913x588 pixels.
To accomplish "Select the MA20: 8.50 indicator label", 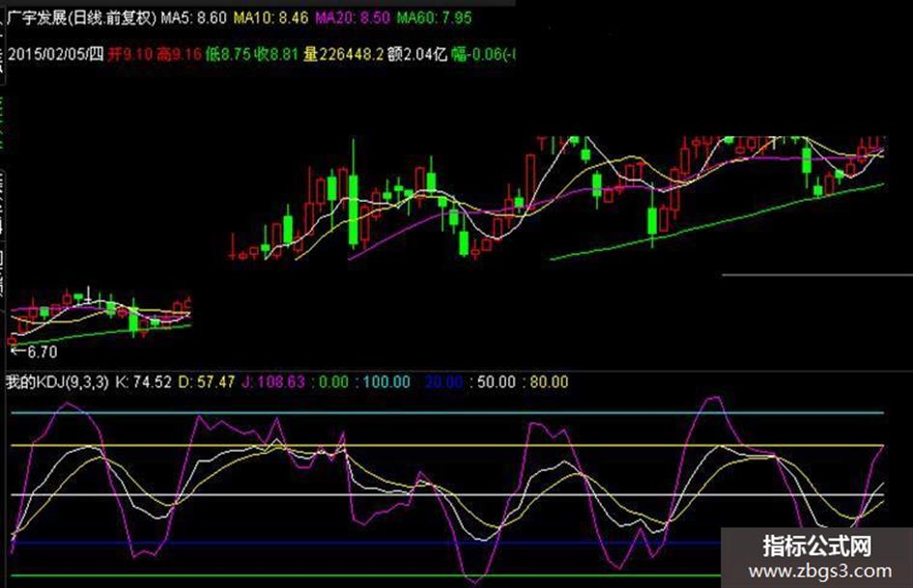I will [353, 18].
